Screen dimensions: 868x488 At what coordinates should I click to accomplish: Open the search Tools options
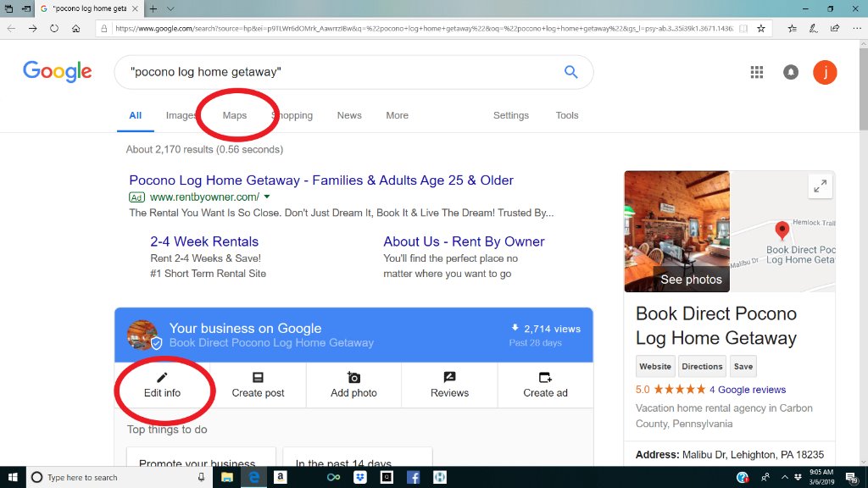[567, 115]
